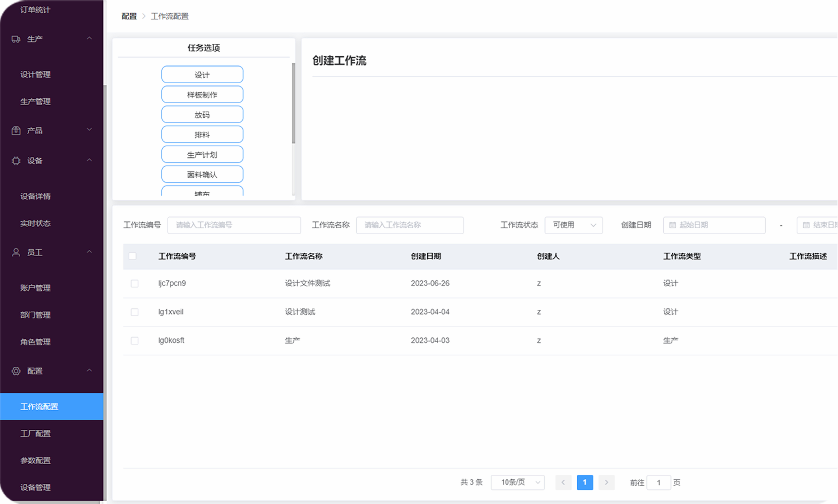Click the 起始日期 date field
838x504 pixels.
point(714,225)
